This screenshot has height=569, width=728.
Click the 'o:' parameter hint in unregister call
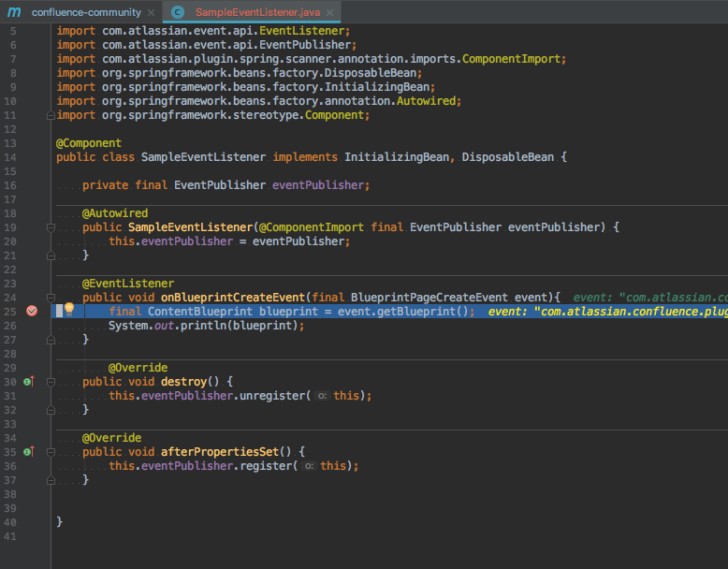322,396
